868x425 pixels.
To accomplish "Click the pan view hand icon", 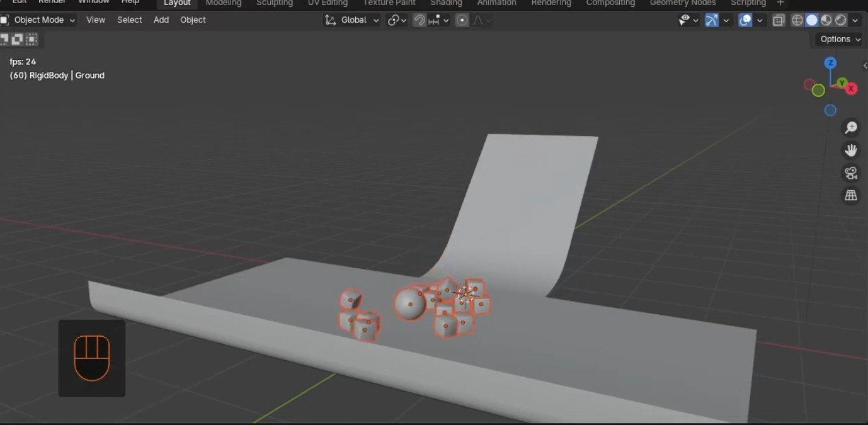I will [851, 150].
